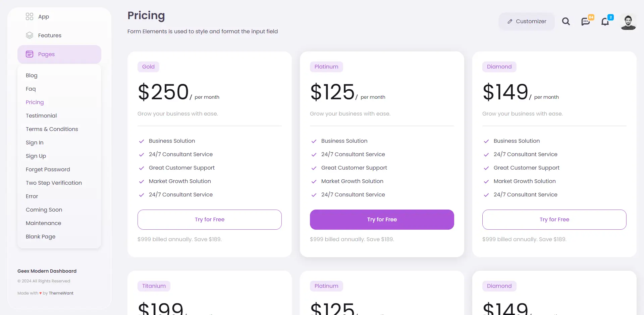The height and width of the screenshot is (315, 644).
Task: Open the Blog page link
Action: tap(32, 76)
